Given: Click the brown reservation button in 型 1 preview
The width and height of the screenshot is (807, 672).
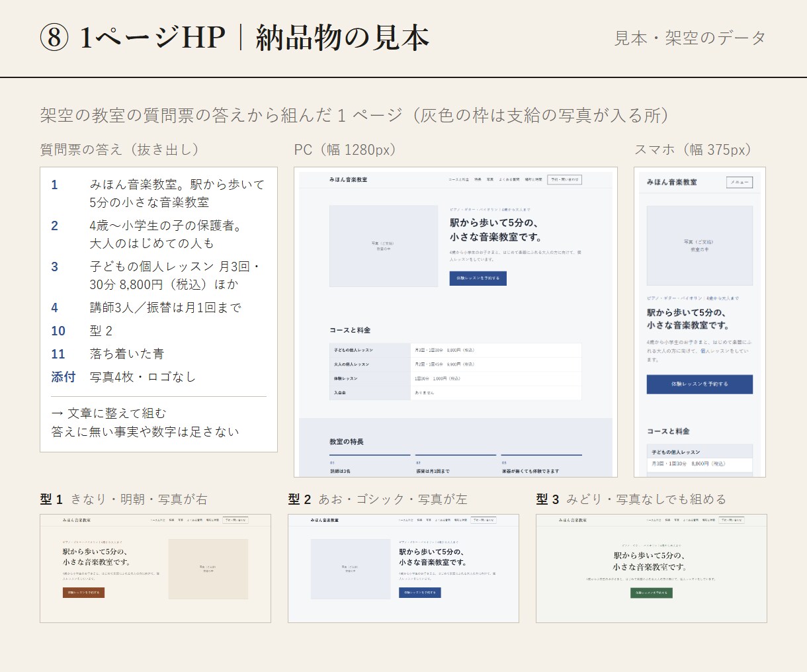Looking at the screenshot, I should [83, 593].
